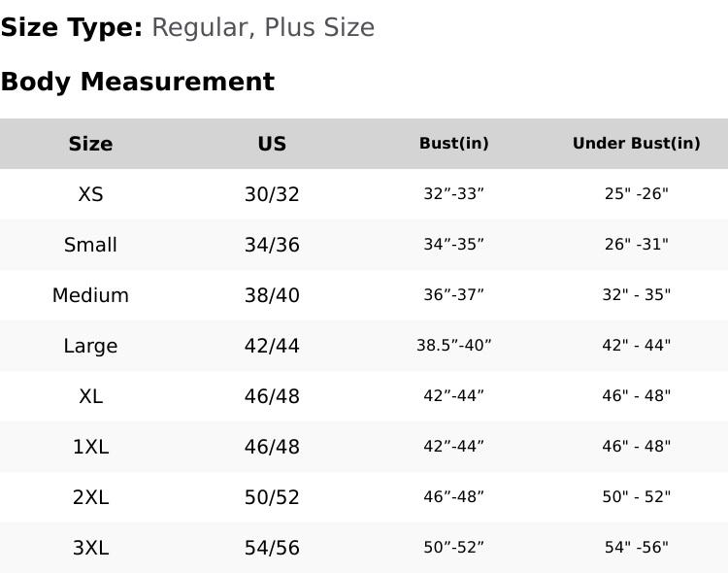Screen dimensions: 728x573
Task: Click the 2XL size cell
Action: point(90,497)
